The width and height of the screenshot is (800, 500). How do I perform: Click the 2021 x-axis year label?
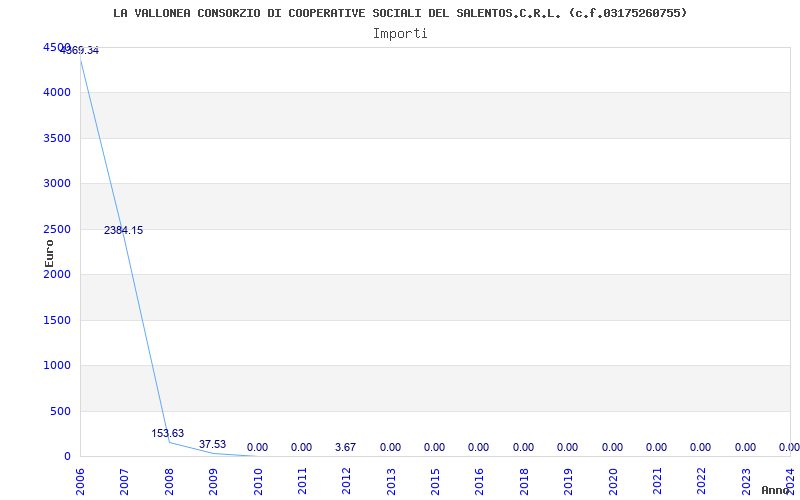click(657, 481)
